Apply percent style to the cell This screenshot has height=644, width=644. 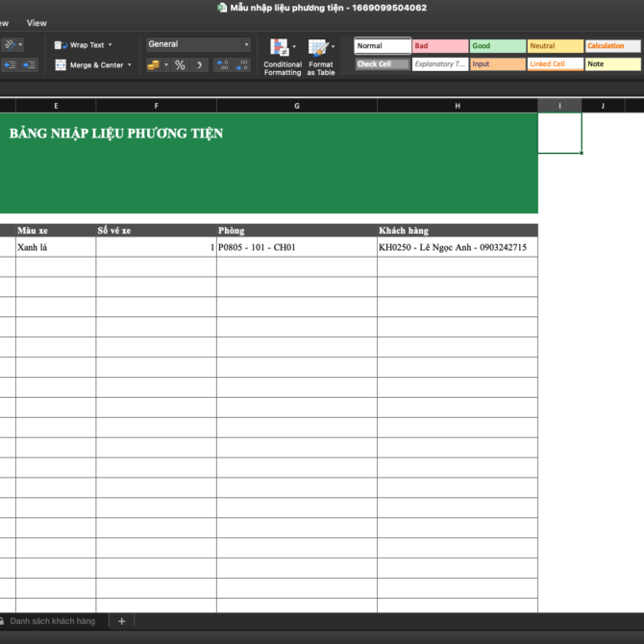coord(180,65)
